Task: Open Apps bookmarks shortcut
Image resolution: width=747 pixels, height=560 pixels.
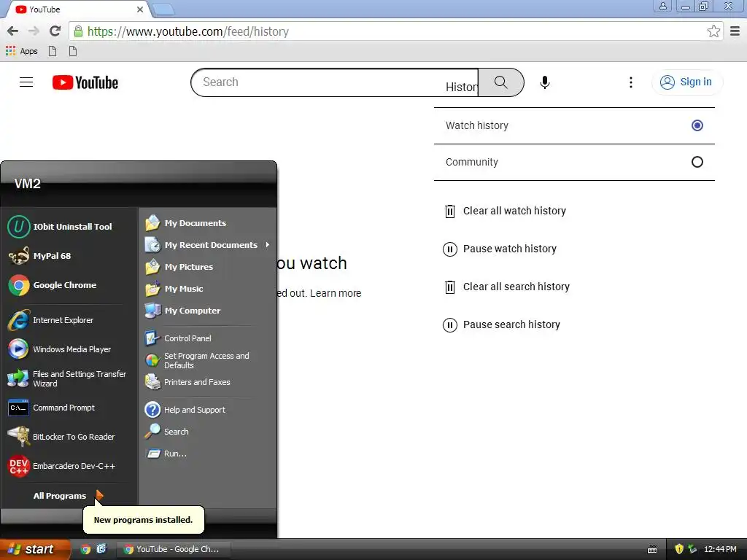Action: [21, 51]
